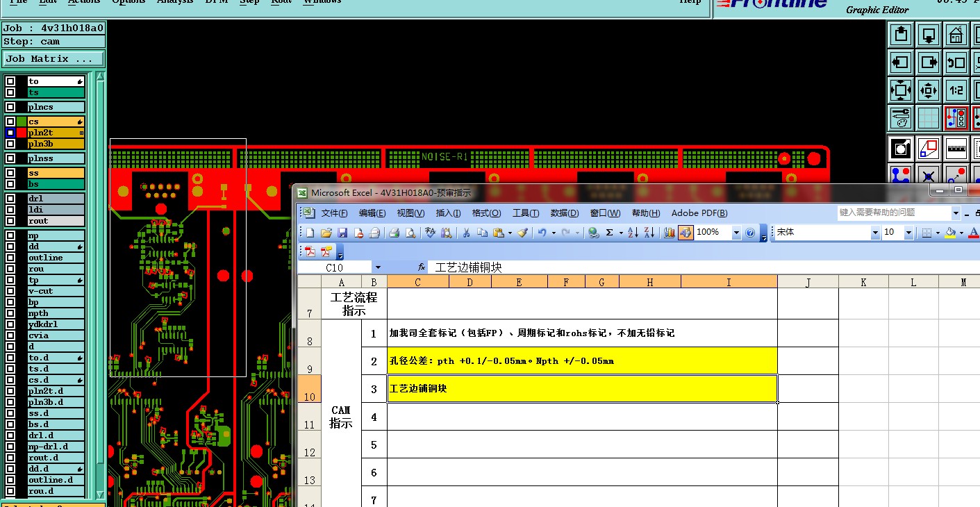980x507 pixels.
Task: Open Excel Adobe PDF(B) menu
Action: click(699, 213)
